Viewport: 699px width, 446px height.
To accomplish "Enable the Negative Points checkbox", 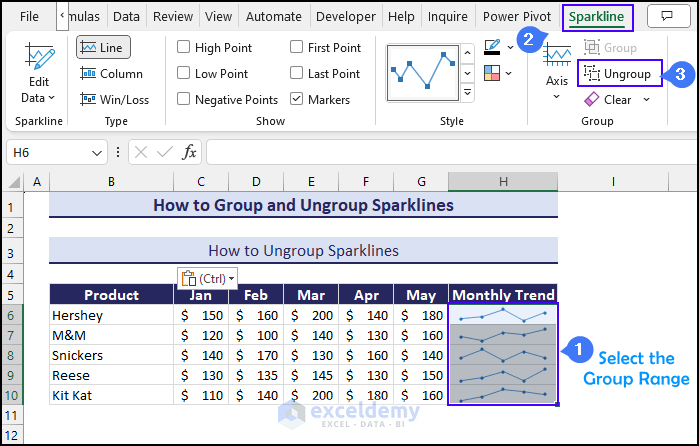I will point(184,99).
